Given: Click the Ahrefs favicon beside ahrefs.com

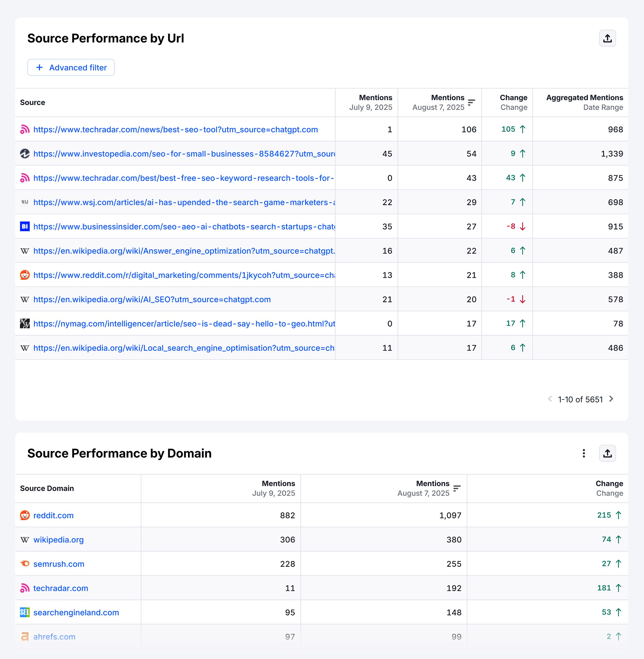Looking at the screenshot, I should tap(24, 636).
